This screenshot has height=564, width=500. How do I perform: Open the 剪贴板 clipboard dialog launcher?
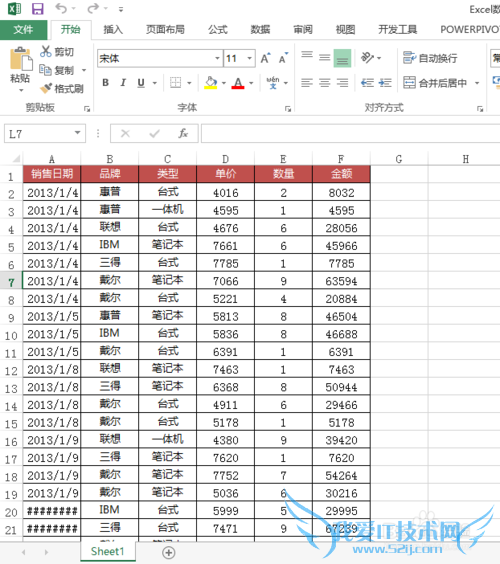87,109
